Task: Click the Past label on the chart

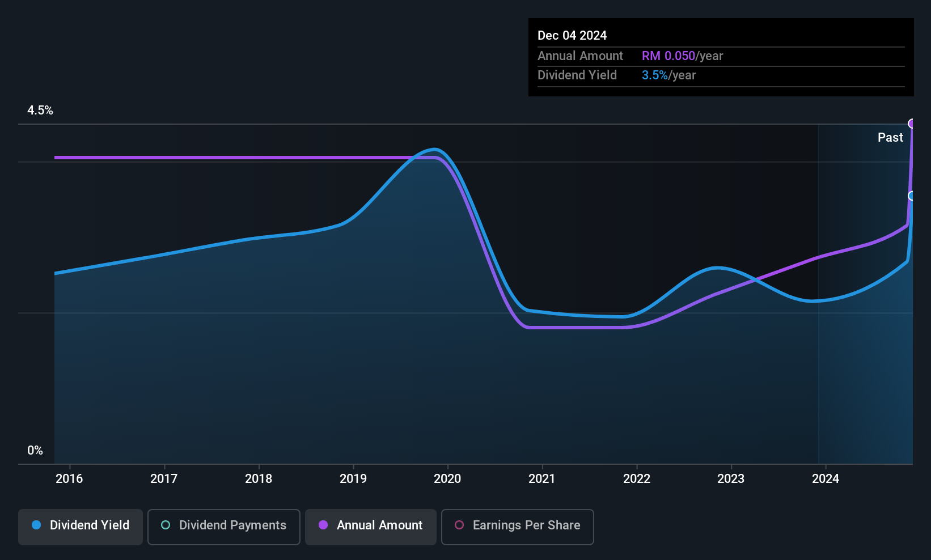Action: coord(890,137)
